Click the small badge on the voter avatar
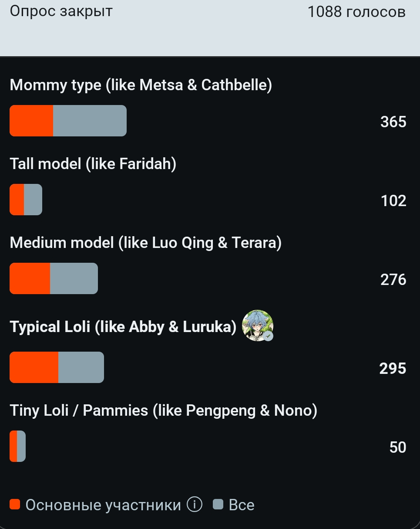Viewport: 420px width, 529px height. (268, 336)
